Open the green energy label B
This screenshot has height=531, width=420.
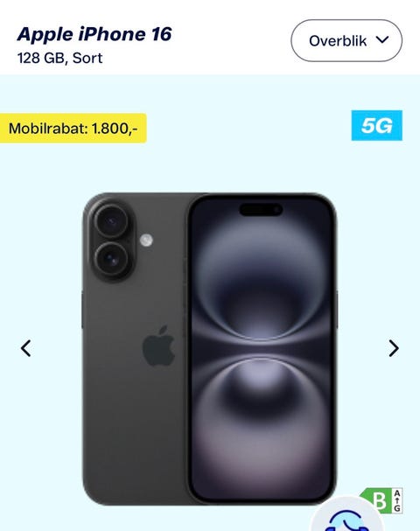coord(375,500)
